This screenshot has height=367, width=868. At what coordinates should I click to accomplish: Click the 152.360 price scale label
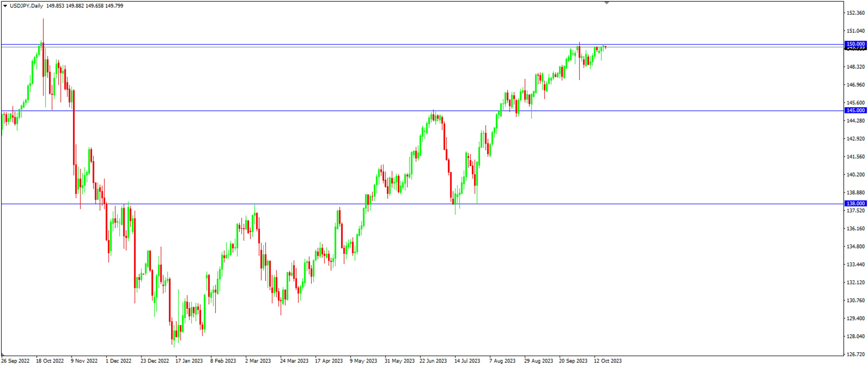point(855,13)
